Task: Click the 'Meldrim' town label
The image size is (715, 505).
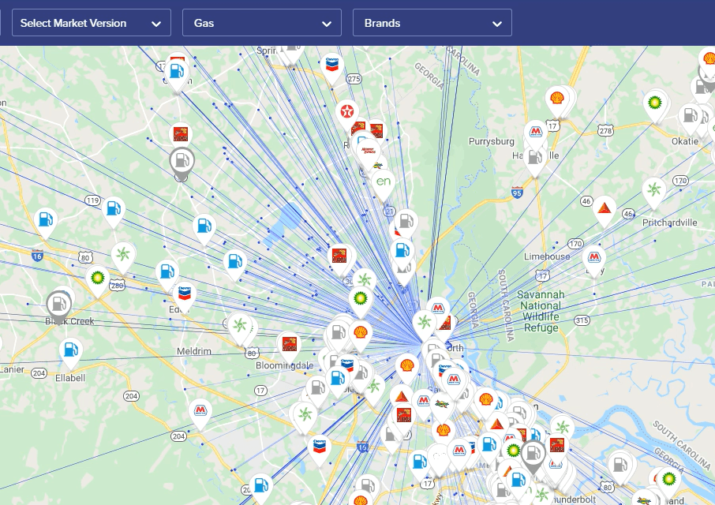Action: (x=194, y=351)
